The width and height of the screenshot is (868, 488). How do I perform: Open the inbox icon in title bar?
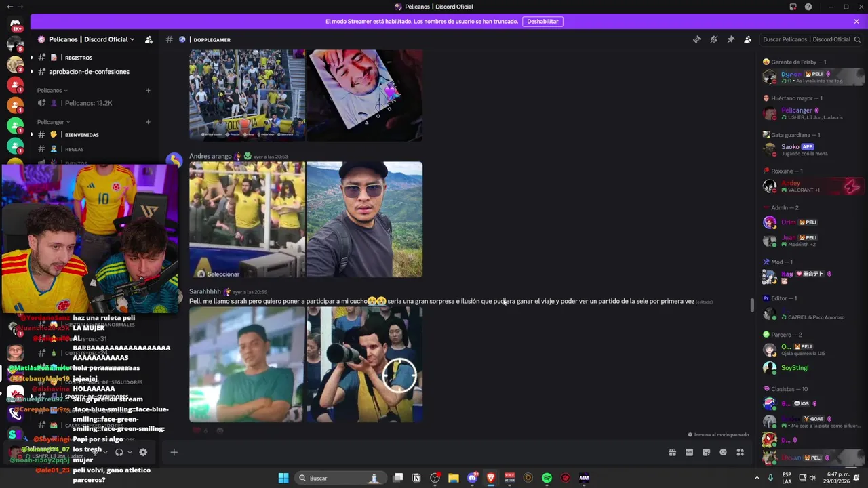coord(793,7)
